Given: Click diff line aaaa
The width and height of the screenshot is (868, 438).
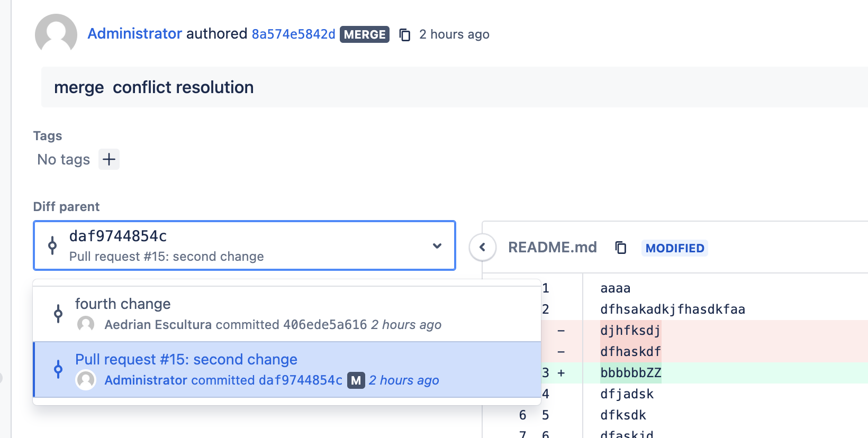Looking at the screenshot, I should pyautogui.click(x=616, y=288).
